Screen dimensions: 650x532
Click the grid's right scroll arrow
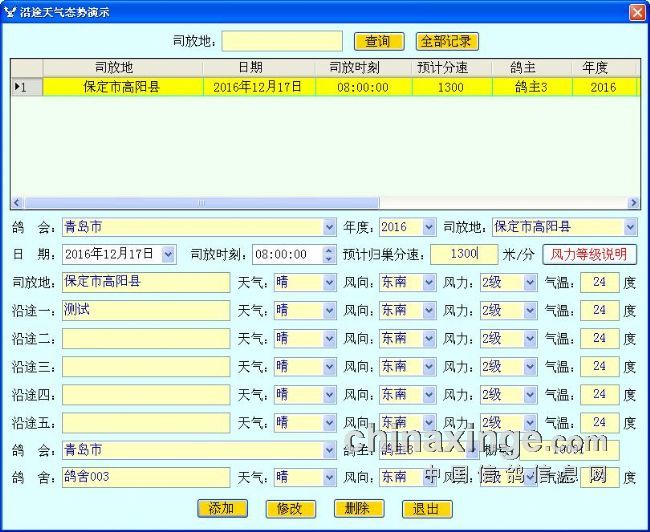click(633, 203)
